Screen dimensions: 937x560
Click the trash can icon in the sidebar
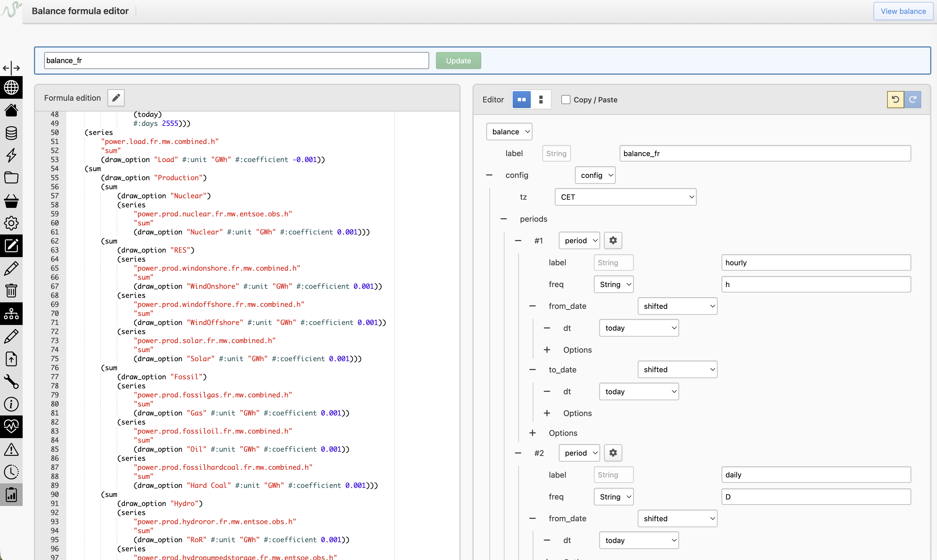click(11, 291)
